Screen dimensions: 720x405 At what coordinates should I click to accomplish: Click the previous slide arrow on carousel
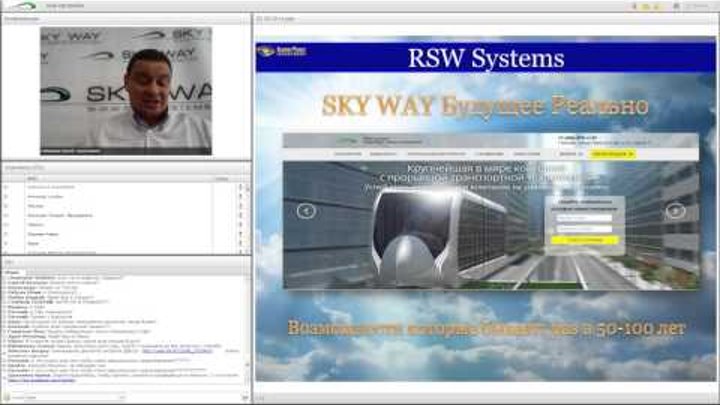(x=307, y=211)
